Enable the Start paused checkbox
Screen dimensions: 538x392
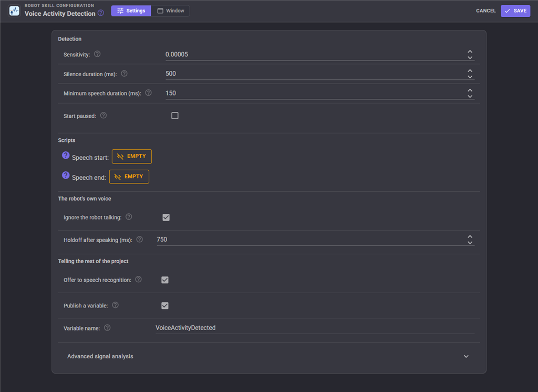coord(174,116)
